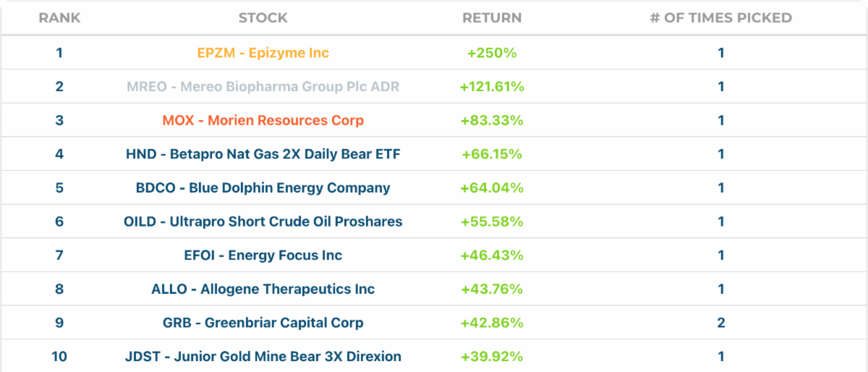Open GRB - Greenbriar Capital Corp stock
Image resolution: width=868 pixels, height=372 pixels.
[263, 323]
